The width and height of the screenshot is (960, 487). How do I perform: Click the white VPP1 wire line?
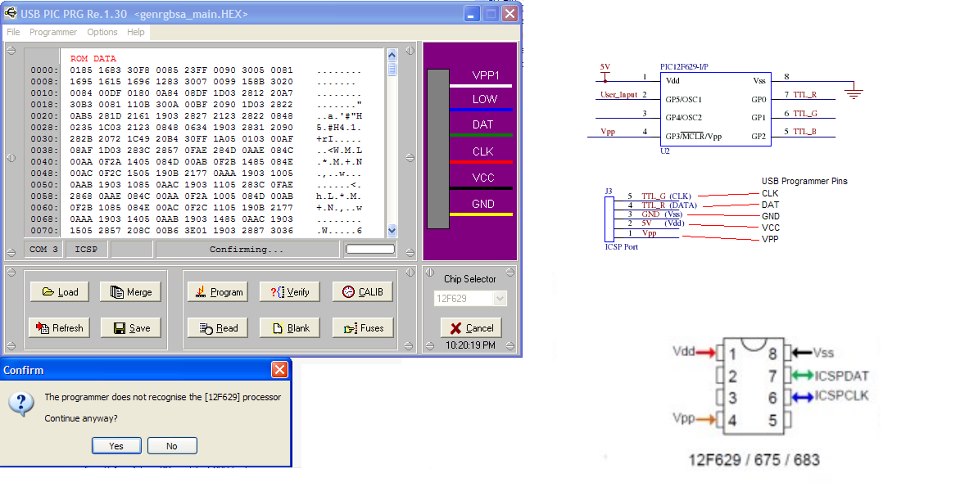481,86
